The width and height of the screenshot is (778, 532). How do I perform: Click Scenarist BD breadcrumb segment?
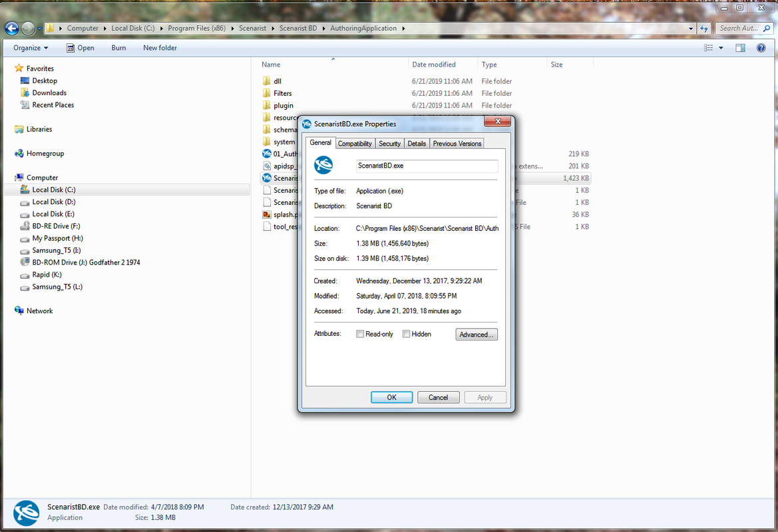297,28
